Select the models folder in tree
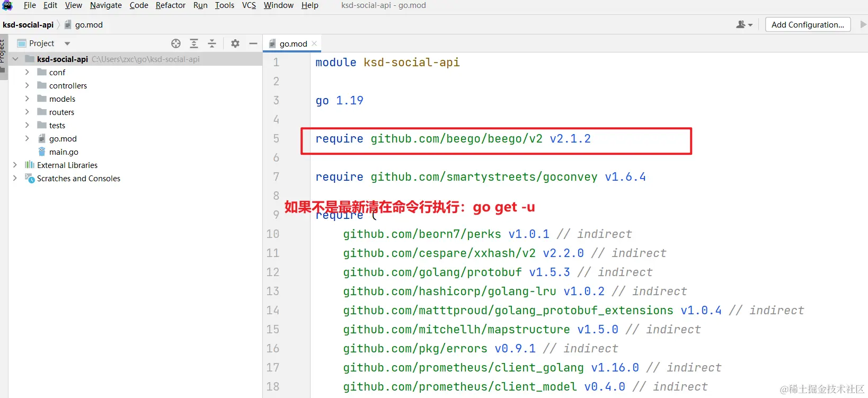This screenshot has height=398, width=868. click(x=62, y=99)
